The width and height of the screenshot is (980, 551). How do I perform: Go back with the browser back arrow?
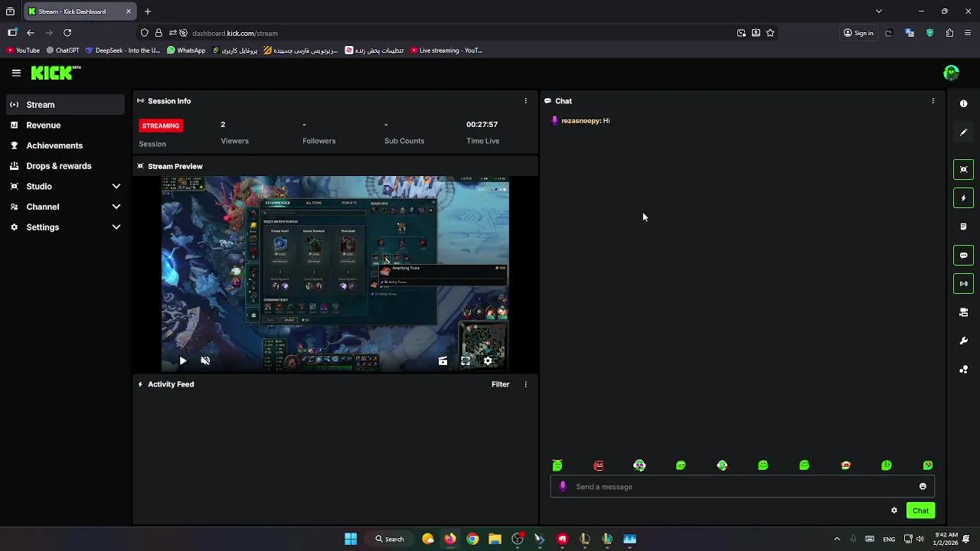coord(31,33)
